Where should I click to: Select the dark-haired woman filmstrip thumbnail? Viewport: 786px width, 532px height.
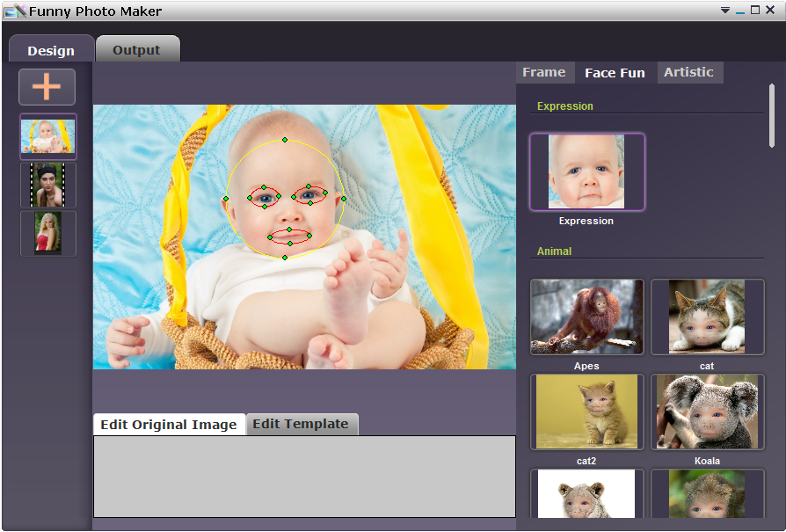[48, 185]
